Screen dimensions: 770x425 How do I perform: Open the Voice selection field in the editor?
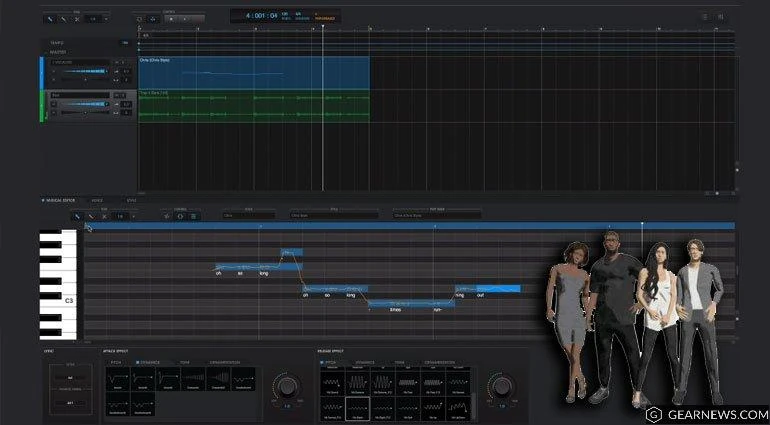(x=248, y=215)
